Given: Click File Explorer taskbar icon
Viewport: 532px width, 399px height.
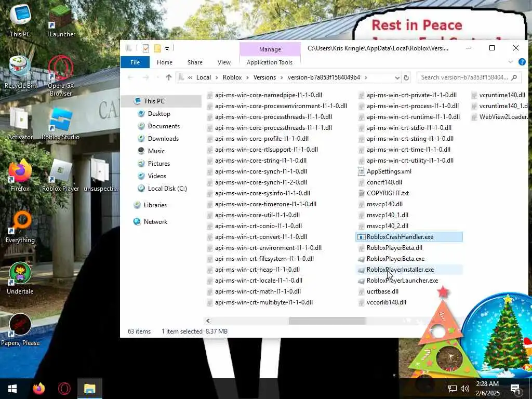Looking at the screenshot, I should pos(90,389).
